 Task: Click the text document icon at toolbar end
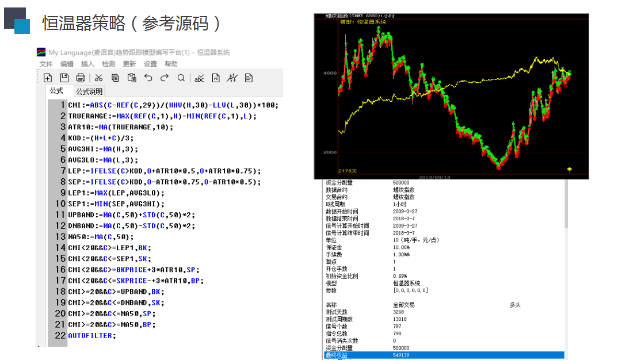pyautogui.click(x=249, y=78)
